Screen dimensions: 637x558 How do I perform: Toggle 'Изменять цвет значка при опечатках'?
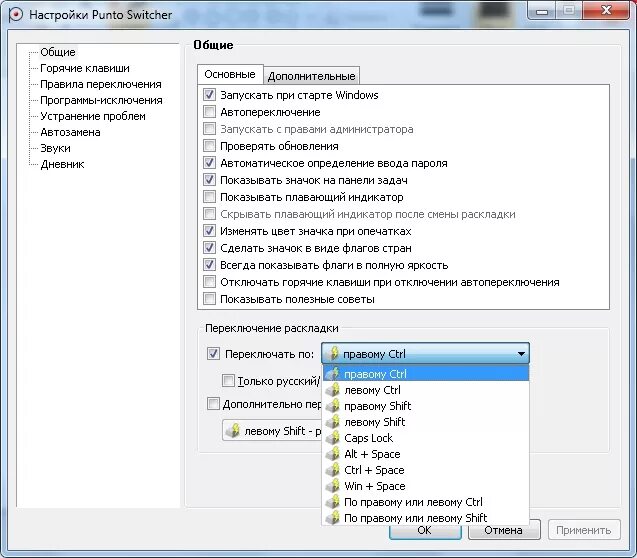click(209, 231)
